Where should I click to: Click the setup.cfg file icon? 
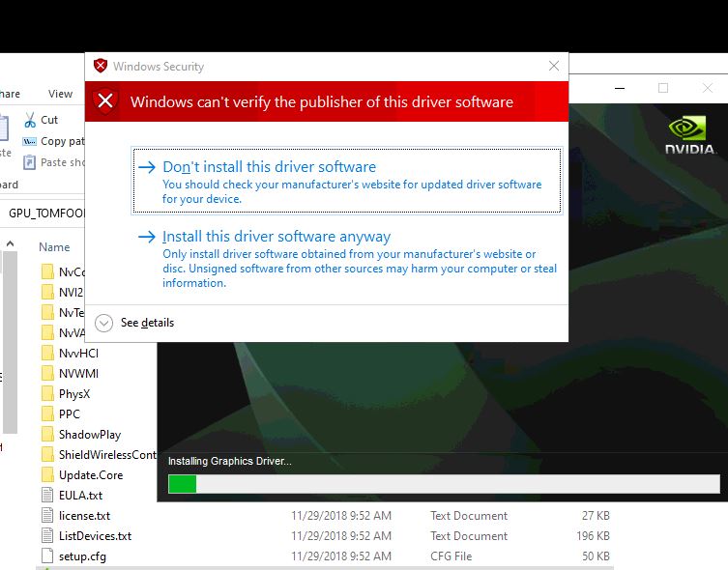point(47,556)
